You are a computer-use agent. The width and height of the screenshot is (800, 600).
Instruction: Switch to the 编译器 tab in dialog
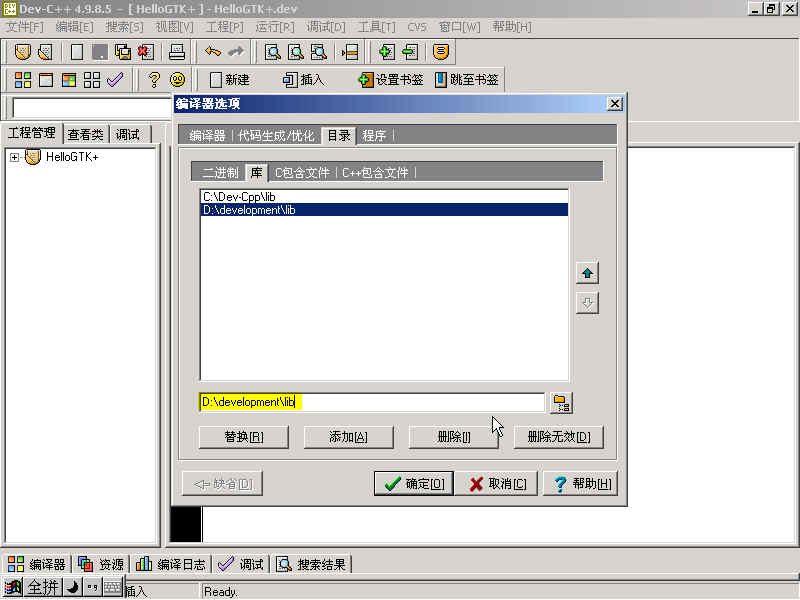(207, 136)
